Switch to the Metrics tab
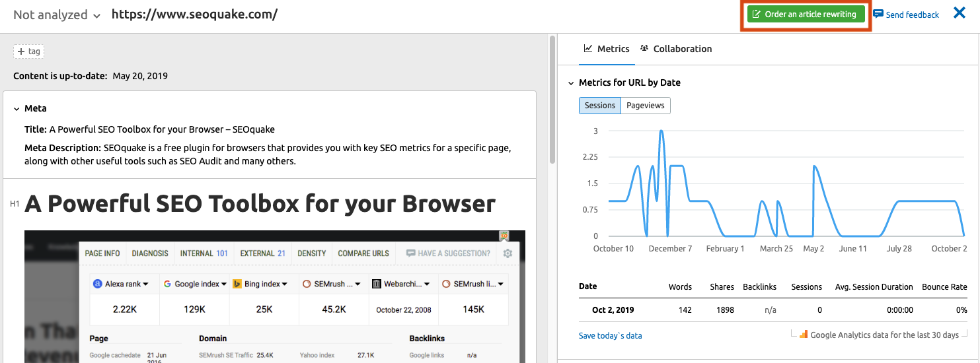The height and width of the screenshot is (363, 980). [x=607, y=49]
